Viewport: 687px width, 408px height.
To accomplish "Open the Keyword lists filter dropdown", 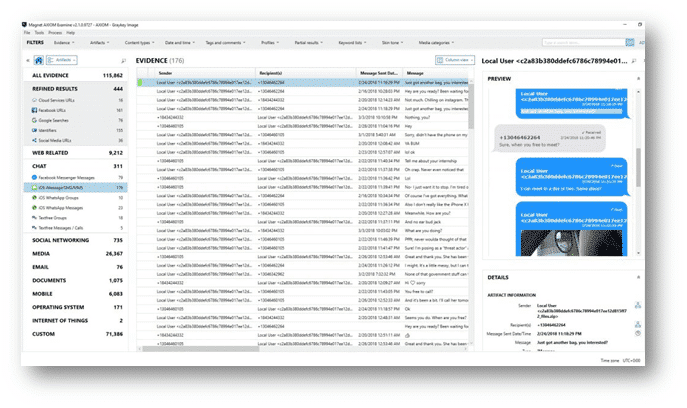I will [352, 43].
